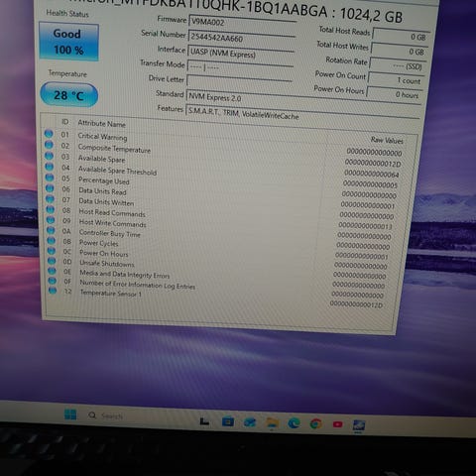Click the Firmware field showing V9MA002
This screenshot has width=476, height=476.
tap(242, 24)
